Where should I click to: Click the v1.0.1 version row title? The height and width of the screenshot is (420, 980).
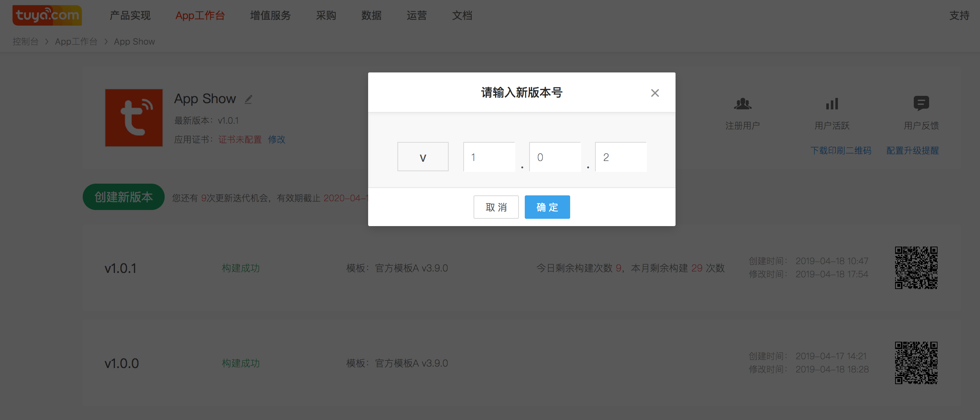[x=121, y=268]
